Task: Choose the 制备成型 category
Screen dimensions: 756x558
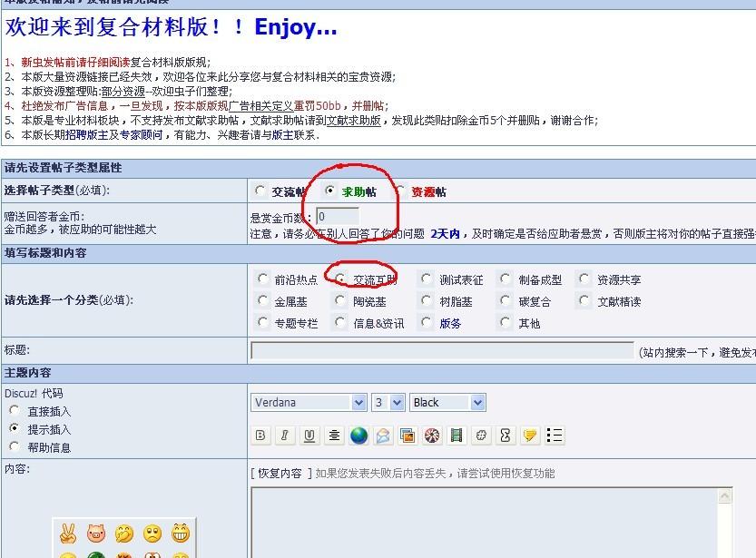Action: (x=506, y=279)
